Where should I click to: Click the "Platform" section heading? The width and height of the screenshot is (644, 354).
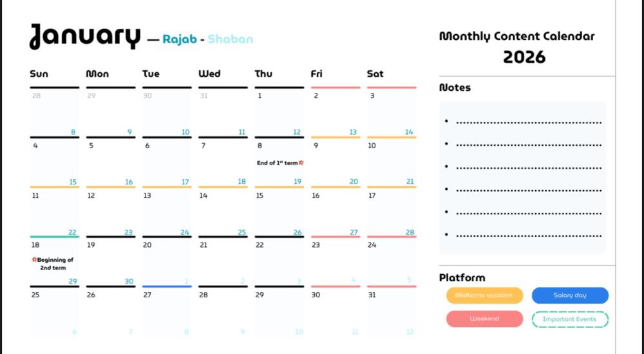[x=462, y=278]
